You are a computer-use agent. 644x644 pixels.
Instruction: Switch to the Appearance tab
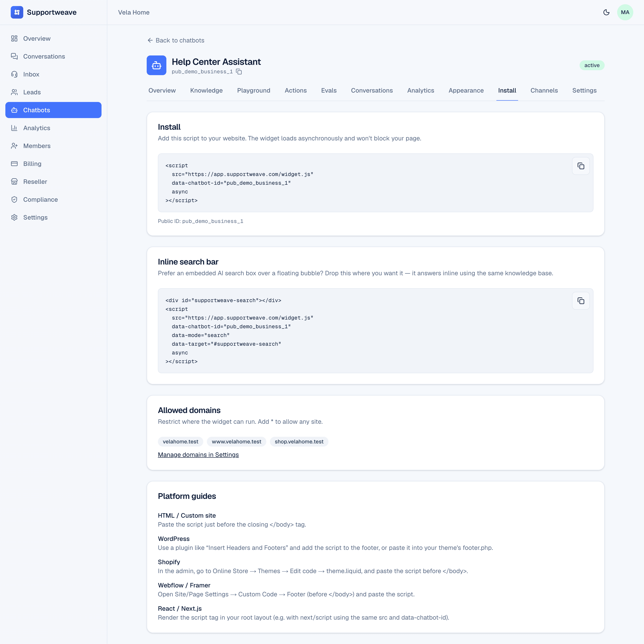coord(466,90)
